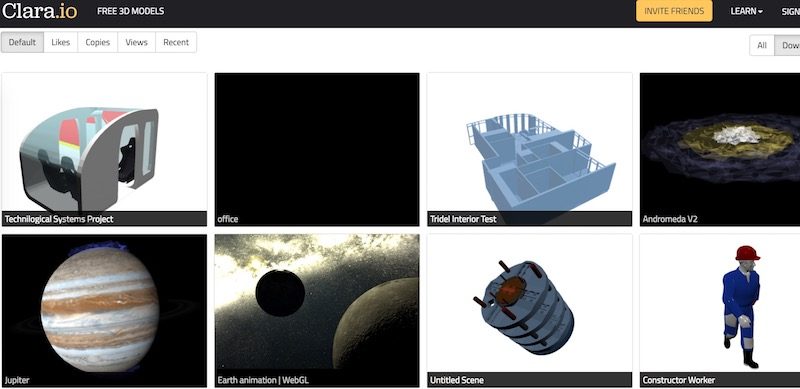Click the Tridel Interior Test title caption
800x389 pixels.
[463, 219]
